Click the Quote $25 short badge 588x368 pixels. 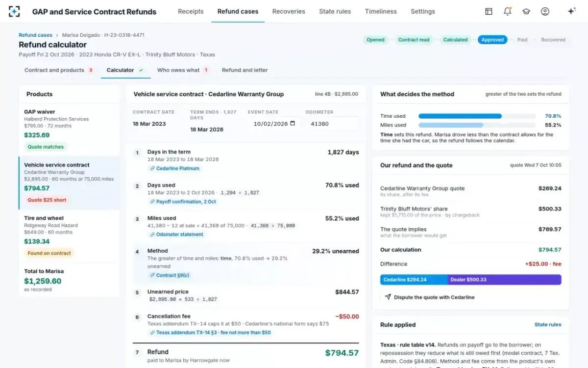pyautogui.click(x=47, y=200)
